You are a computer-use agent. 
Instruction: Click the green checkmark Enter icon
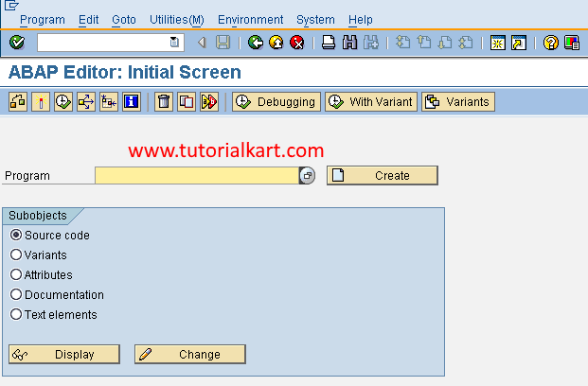(x=17, y=43)
